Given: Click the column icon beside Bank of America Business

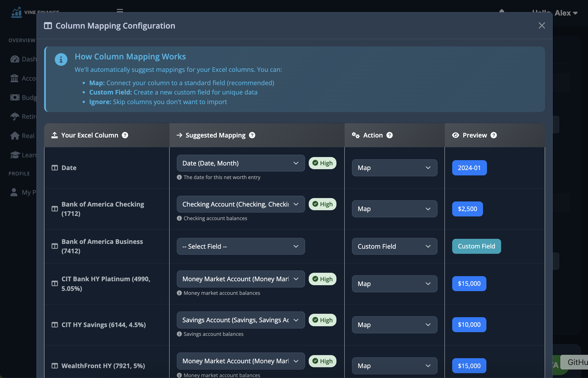Looking at the screenshot, I should [55, 246].
